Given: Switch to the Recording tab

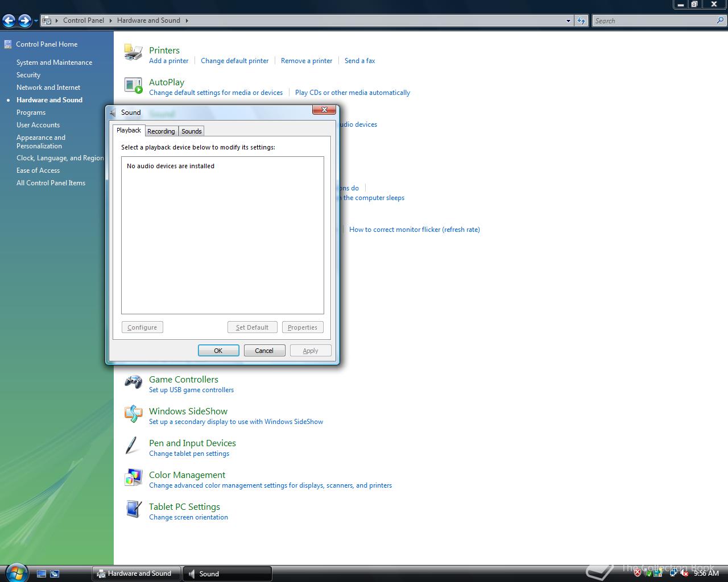Looking at the screenshot, I should [161, 131].
